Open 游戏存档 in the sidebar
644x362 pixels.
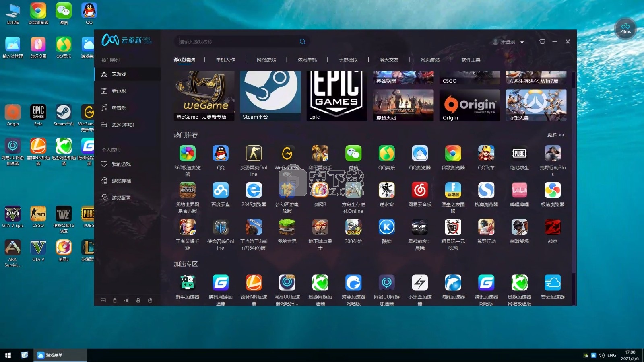[128, 181]
